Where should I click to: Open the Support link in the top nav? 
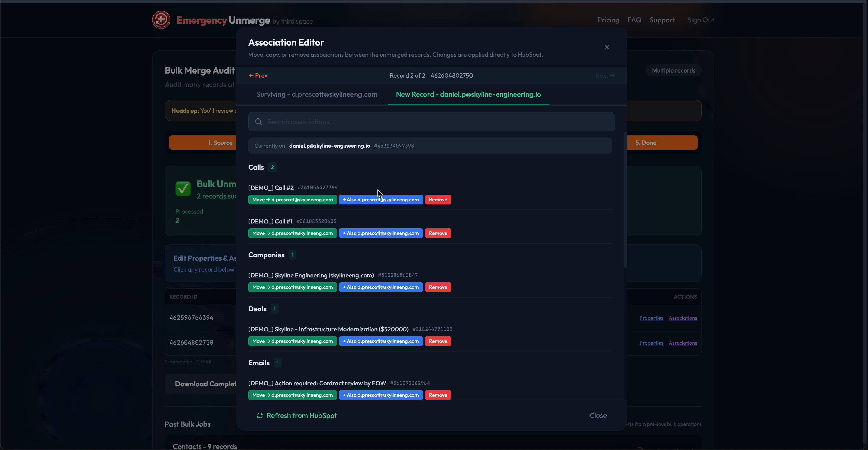point(662,20)
